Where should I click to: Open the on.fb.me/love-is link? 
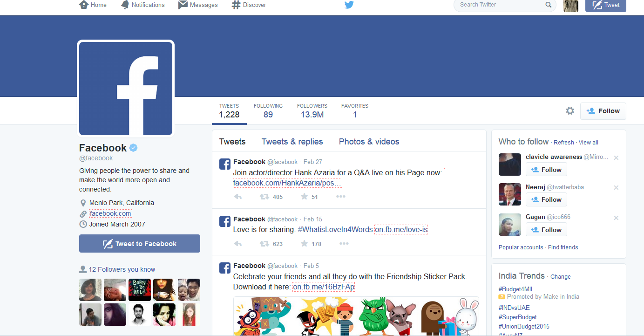(401, 230)
